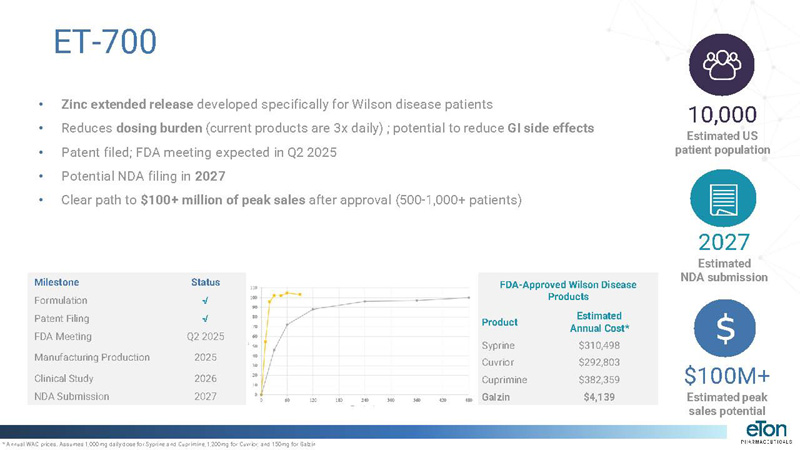Screen dimensions: 800x450
Task: Click the $100M+ peak sales figure
Action: click(722, 377)
